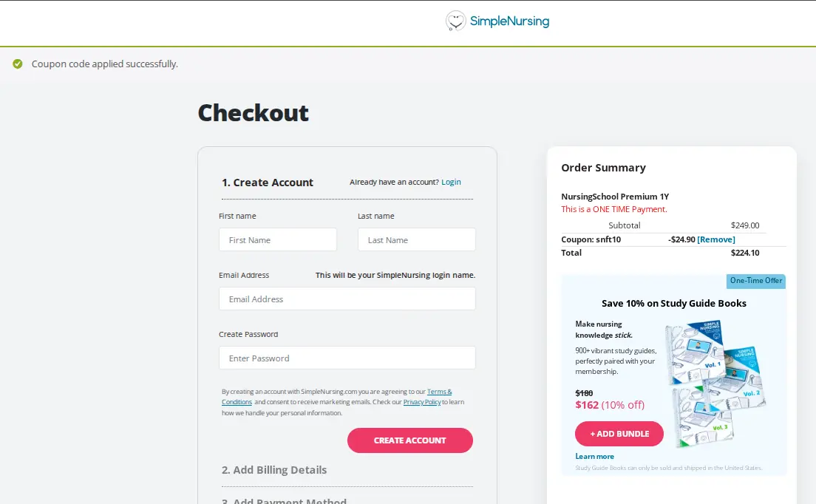
Task: Remove the snft10 coupon
Action: 716,239
